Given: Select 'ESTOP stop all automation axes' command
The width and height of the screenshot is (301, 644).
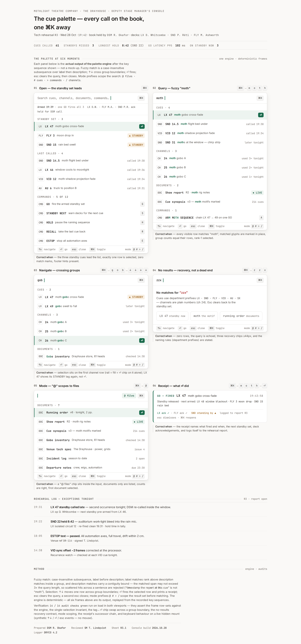Looking at the screenshot, I should 91,241.
